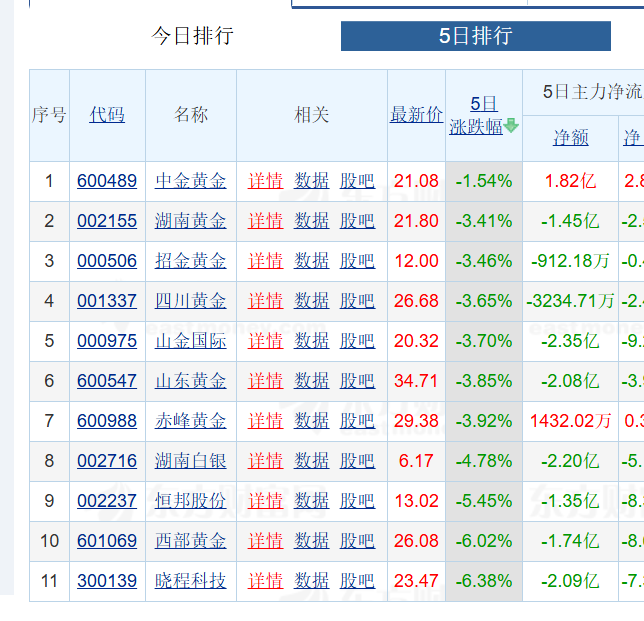Image resolution: width=644 pixels, height=621 pixels.
Task: Sort by 最新价 column header
Action: (416, 115)
